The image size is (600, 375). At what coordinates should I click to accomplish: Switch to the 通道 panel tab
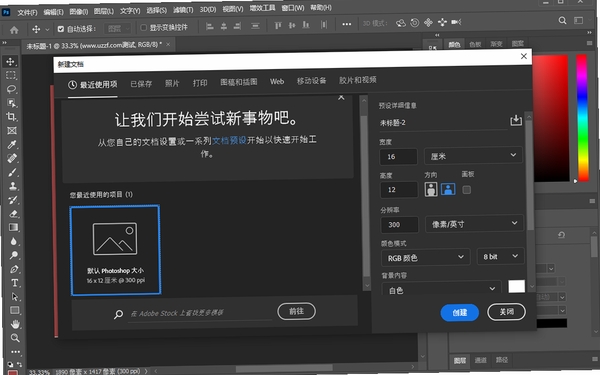481,360
